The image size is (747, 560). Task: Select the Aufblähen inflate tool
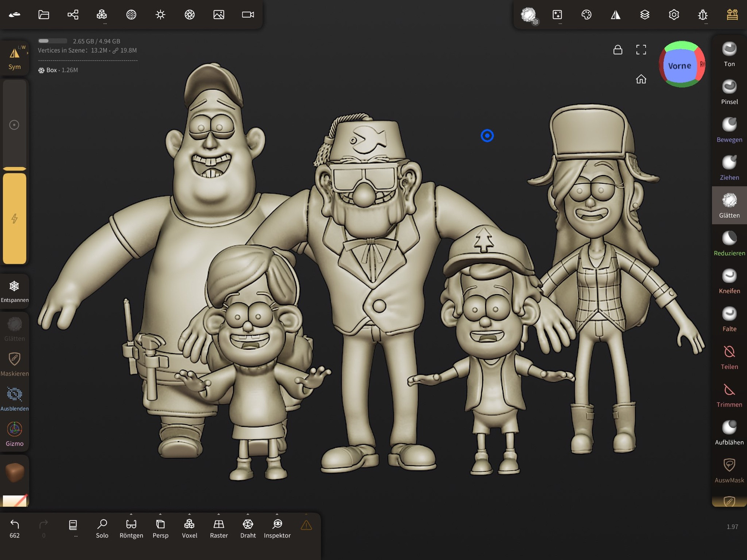tap(729, 433)
